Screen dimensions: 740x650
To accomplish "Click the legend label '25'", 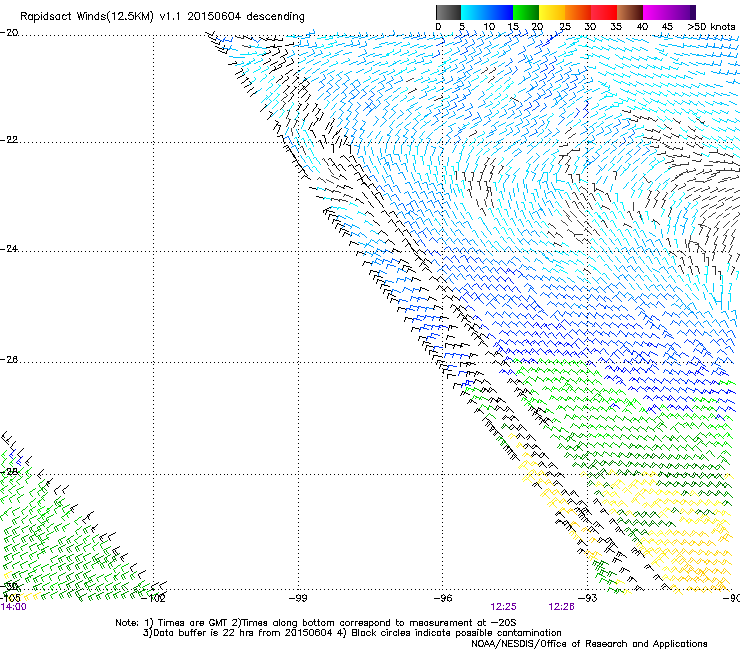I will (x=565, y=26).
